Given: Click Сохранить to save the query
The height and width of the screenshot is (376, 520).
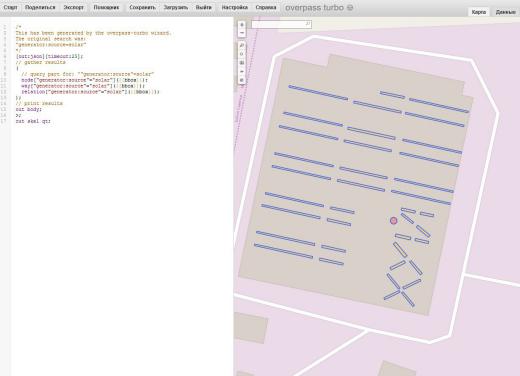Looking at the screenshot, I should (142, 7).
